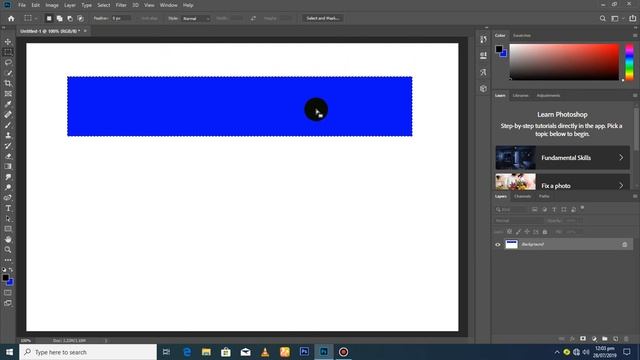
Task: Swap foreground and background colors in toolbox
Action: (11, 270)
